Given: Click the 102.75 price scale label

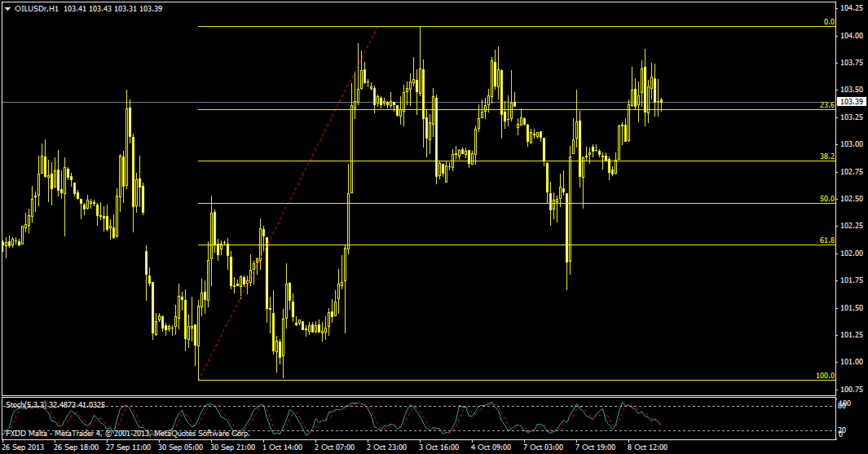Looking at the screenshot, I should [852, 172].
